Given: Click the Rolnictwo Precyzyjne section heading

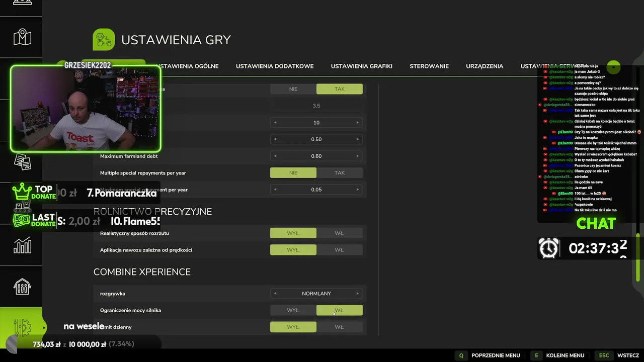Looking at the screenshot, I should tap(152, 212).
